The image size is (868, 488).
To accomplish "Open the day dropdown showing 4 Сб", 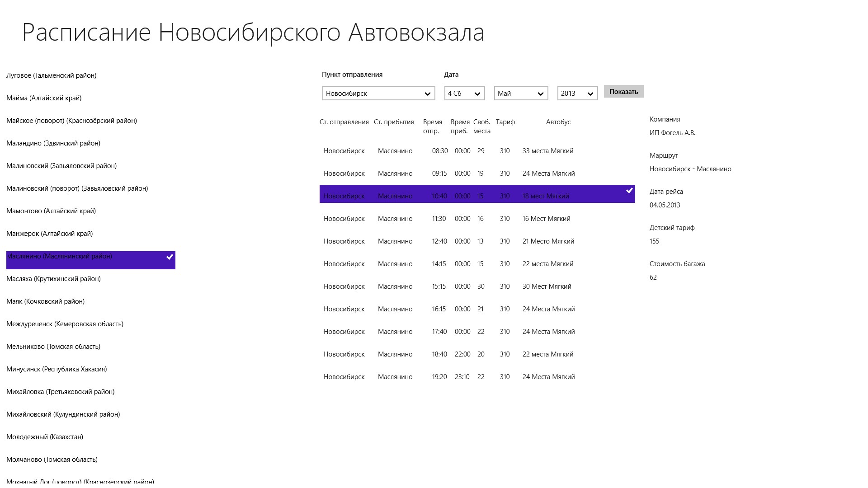I will coord(464,94).
